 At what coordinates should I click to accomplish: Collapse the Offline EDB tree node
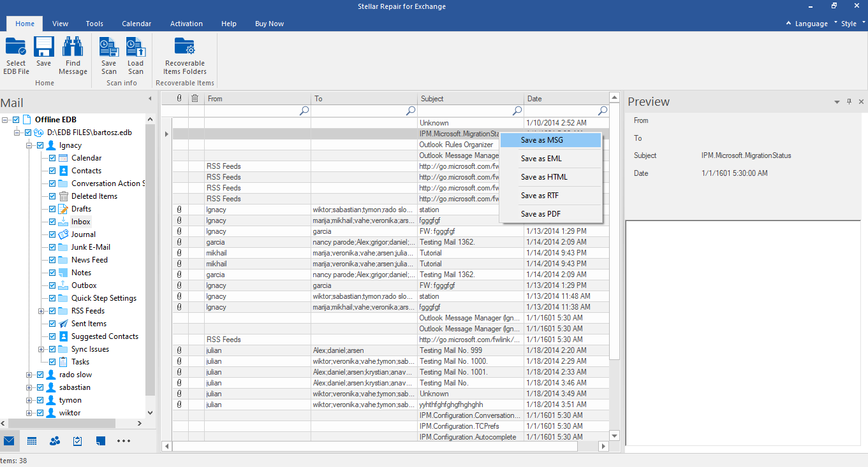(x=5, y=120)
